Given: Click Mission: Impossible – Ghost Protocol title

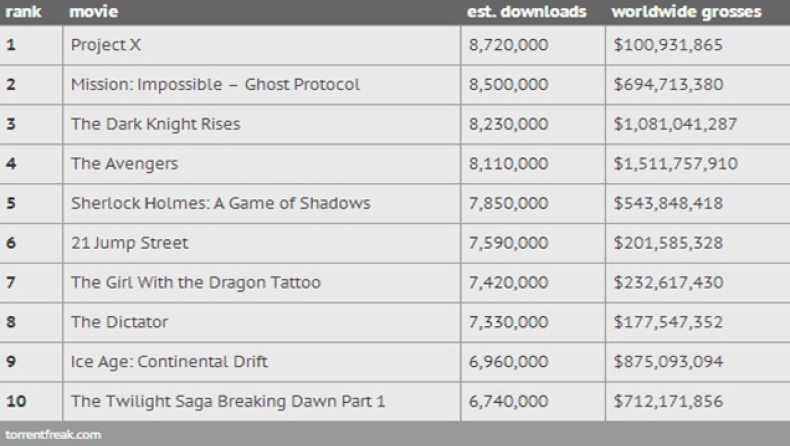Looking at the screenshot, I should (215, 85).
